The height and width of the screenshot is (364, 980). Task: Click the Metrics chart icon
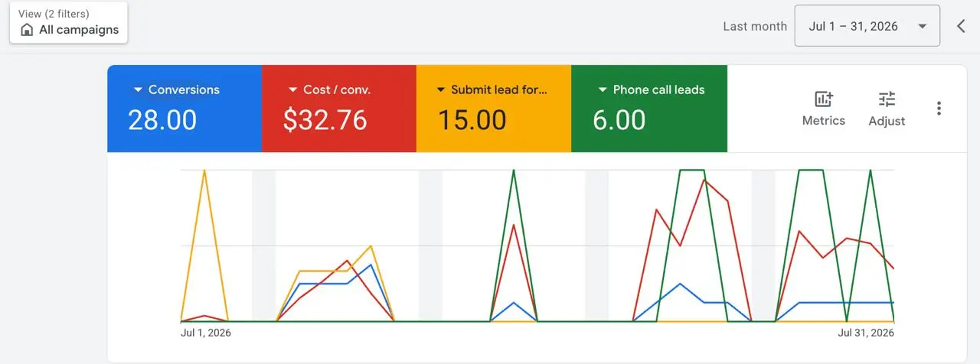(824, 99)
